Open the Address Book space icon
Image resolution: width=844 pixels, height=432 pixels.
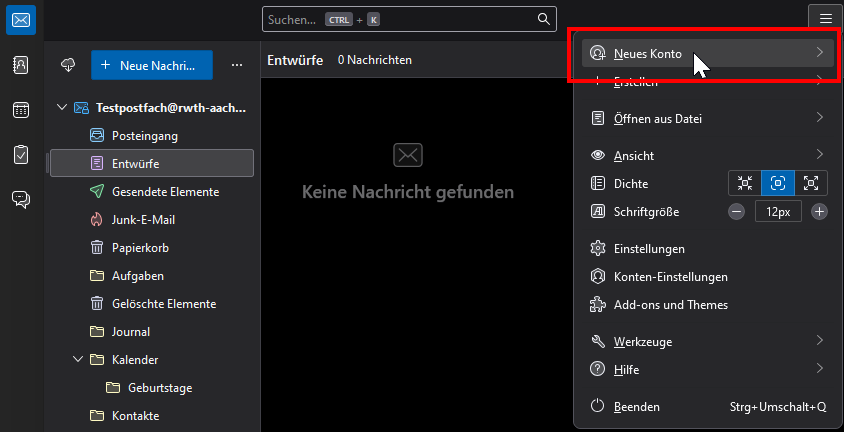point(21,65)
